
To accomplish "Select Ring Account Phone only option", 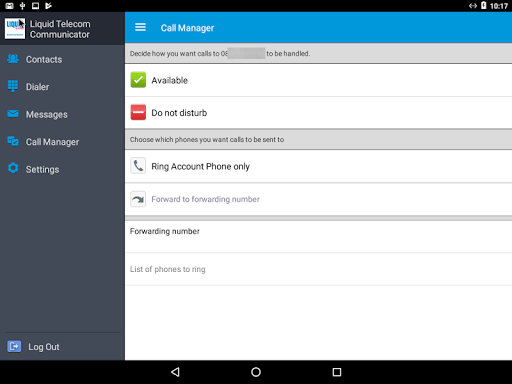I will click(x=318, y=166).
